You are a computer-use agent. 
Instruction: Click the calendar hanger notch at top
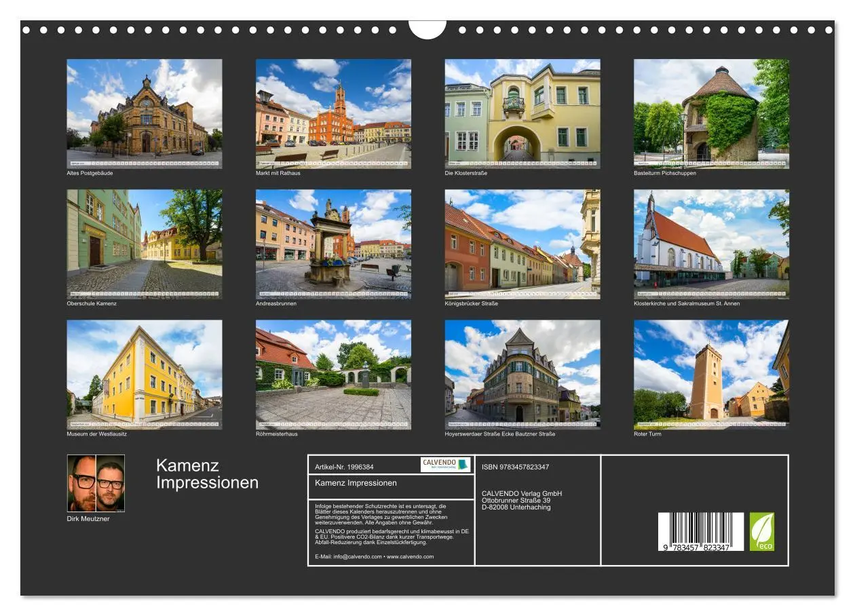pos(427,28)
